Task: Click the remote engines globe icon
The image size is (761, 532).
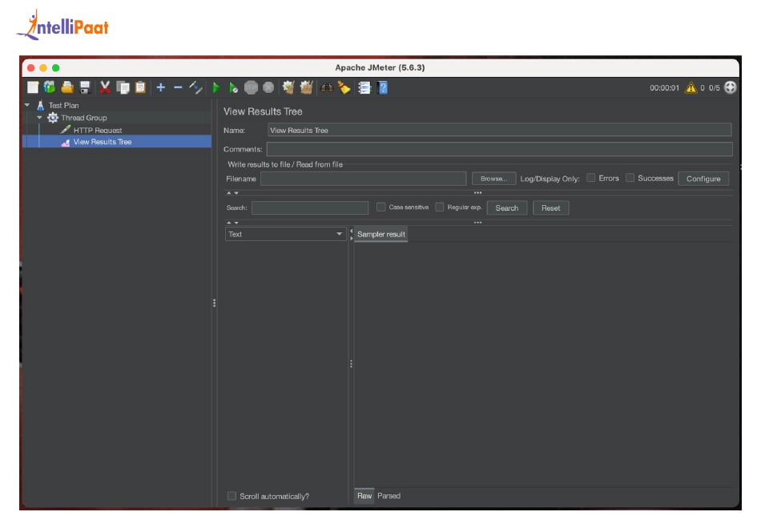Action: coord(730,87)
